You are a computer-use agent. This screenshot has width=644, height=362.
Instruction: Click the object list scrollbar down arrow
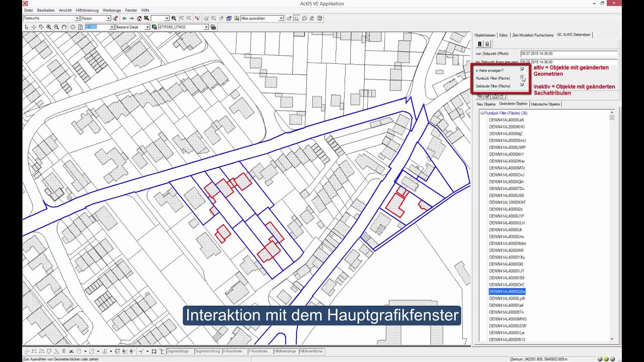tap(612, 339)
